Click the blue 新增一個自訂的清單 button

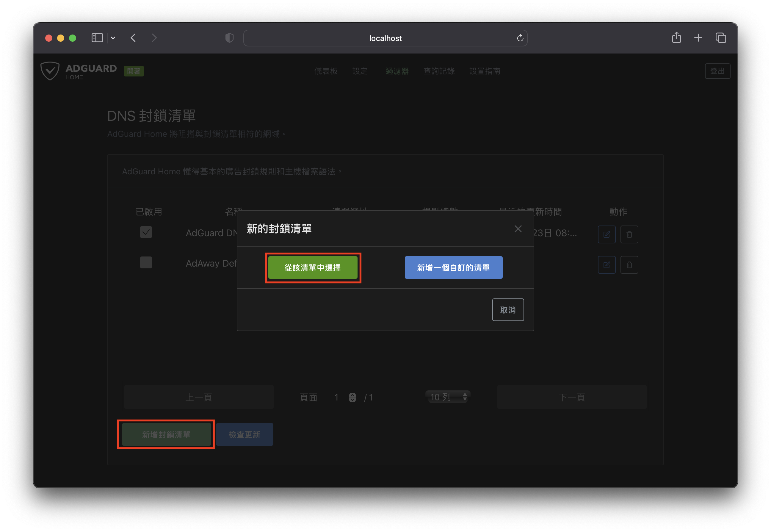[x=453, y=267]
